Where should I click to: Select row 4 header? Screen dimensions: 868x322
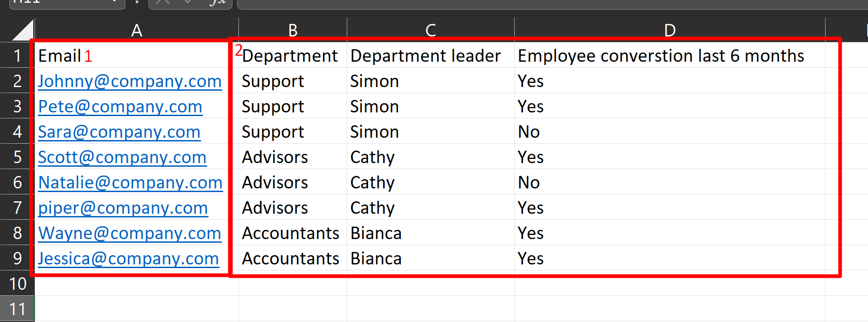point(17,131)
